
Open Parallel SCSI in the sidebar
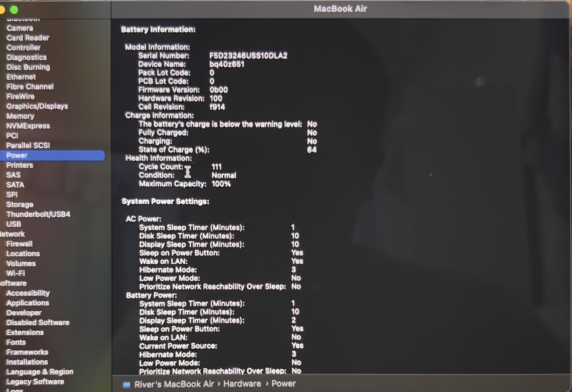click(x=28, y=146)
